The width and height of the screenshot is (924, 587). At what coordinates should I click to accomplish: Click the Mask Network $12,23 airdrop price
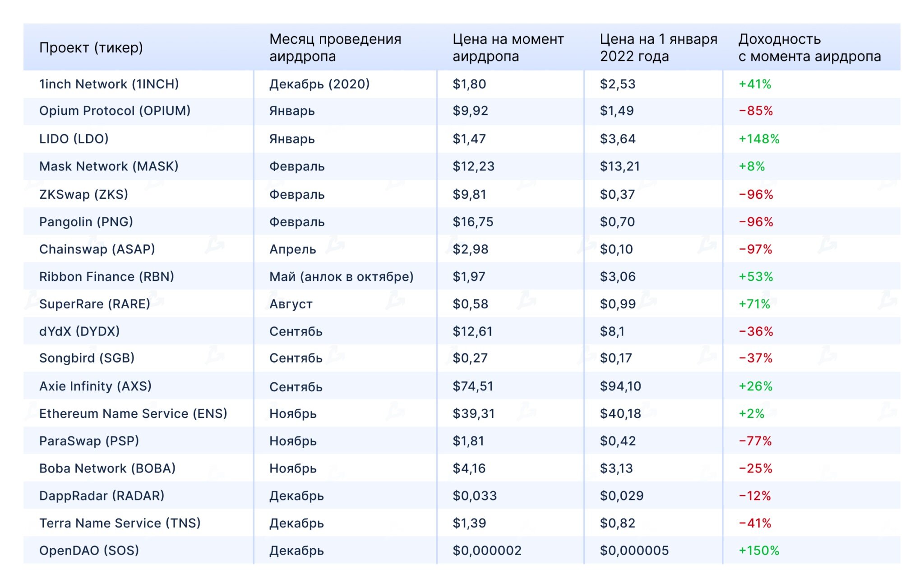pos(473,166)
